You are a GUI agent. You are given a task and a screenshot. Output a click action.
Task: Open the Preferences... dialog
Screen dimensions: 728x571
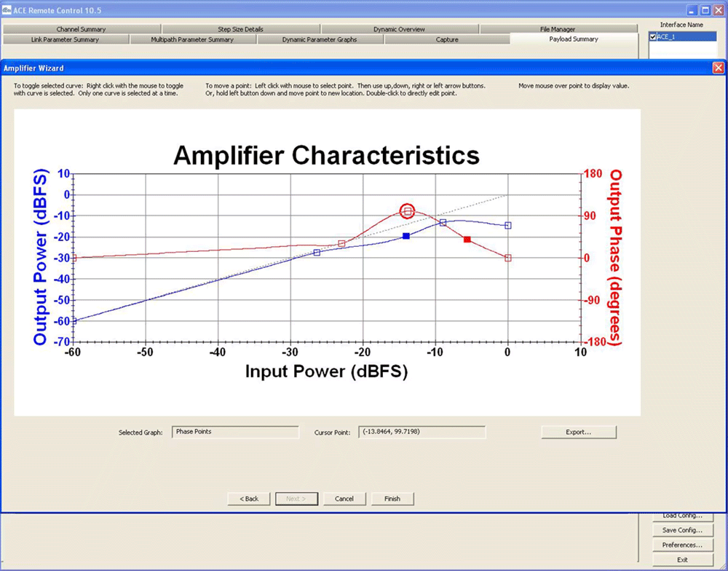click(x=682, y=545)
